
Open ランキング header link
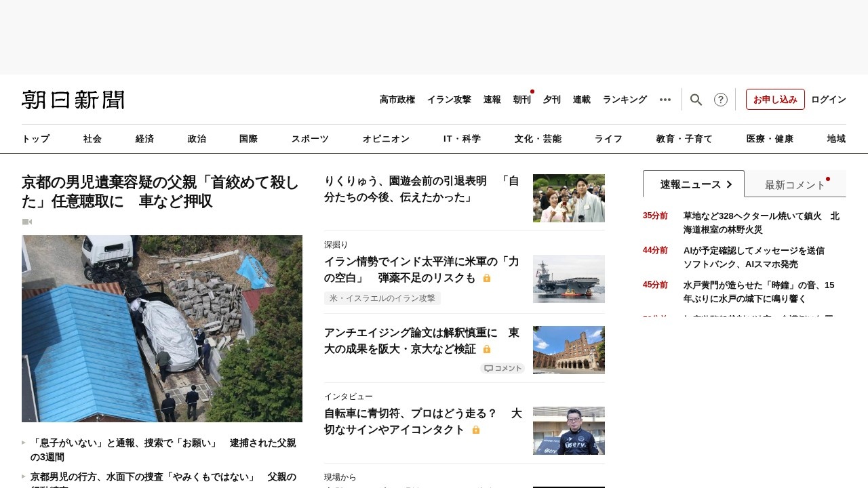click(625, 100)
